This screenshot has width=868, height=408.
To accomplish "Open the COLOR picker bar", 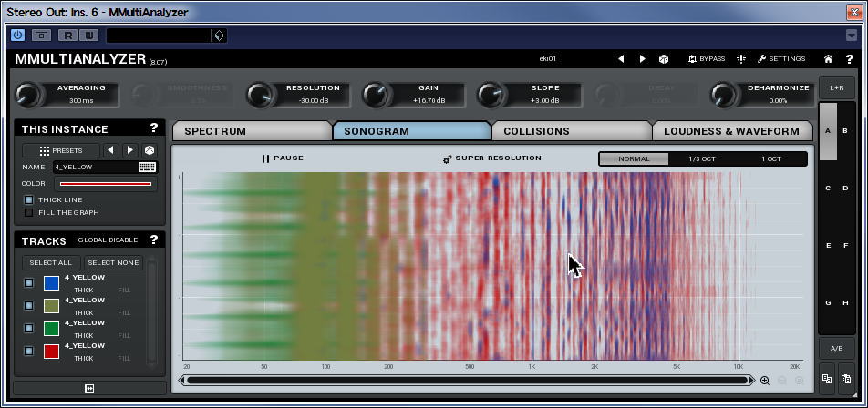I will [105, 184].
